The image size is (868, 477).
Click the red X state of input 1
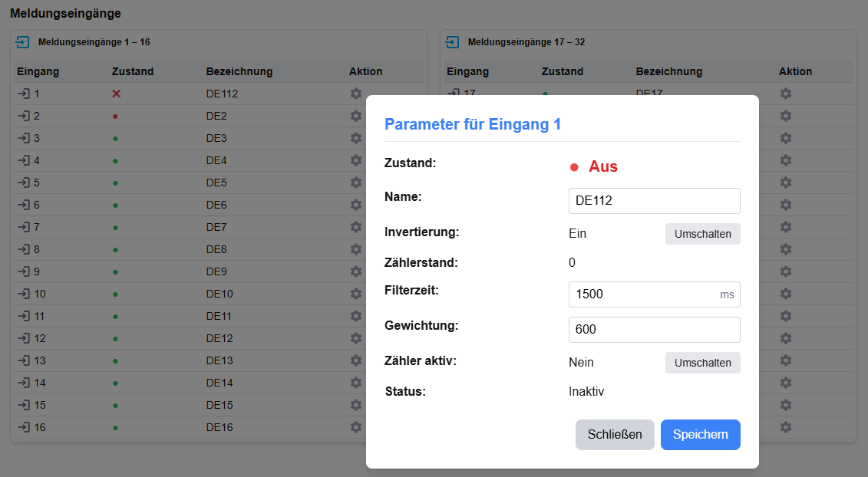pyautogui.click(x=117, y=94)
